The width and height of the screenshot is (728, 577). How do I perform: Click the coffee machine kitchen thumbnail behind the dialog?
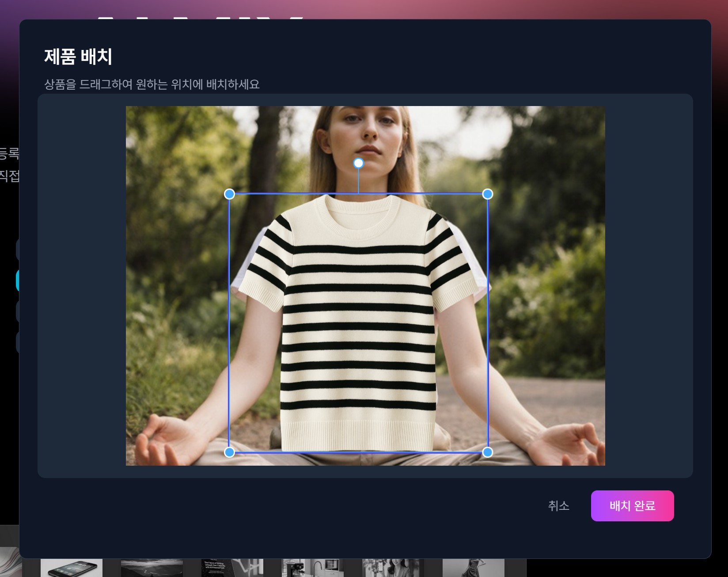pyautogui.click(x=312, y=568)
